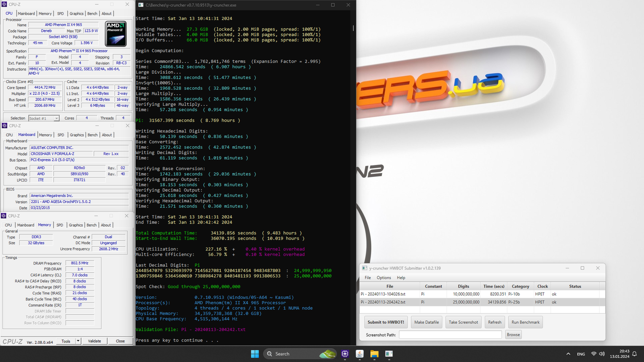Click the Model field CROSSHAIR V FORMULA-Z
The height and width of the screenshot is (362, 644).
coord(61,154)
